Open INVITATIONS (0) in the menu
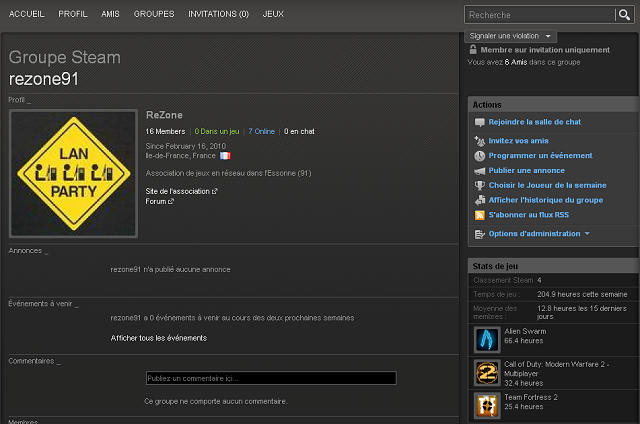 (x=218, y=14)
